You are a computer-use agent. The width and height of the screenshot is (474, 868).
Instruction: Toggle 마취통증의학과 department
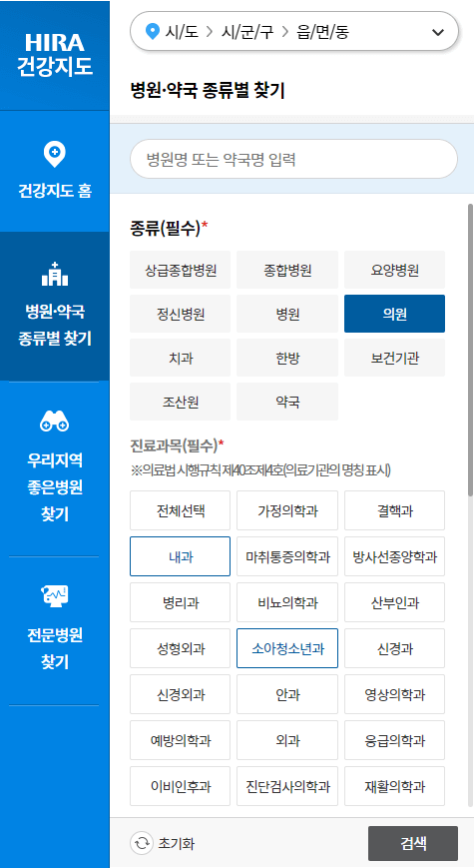(287, 556)
